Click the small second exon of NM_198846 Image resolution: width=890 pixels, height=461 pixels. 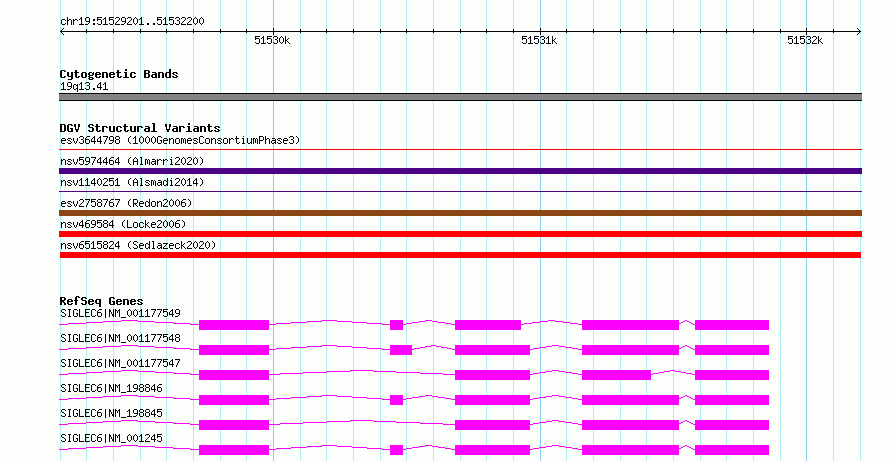[x=397, y=400]
